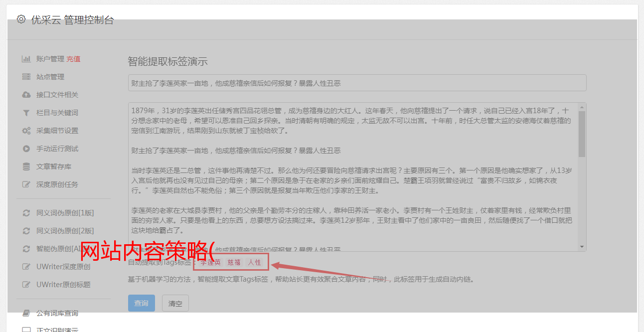Click the refresh icon for 同义词伪原创[2版]
Viewport: 644px width, 332px height.
click(26, 231)
